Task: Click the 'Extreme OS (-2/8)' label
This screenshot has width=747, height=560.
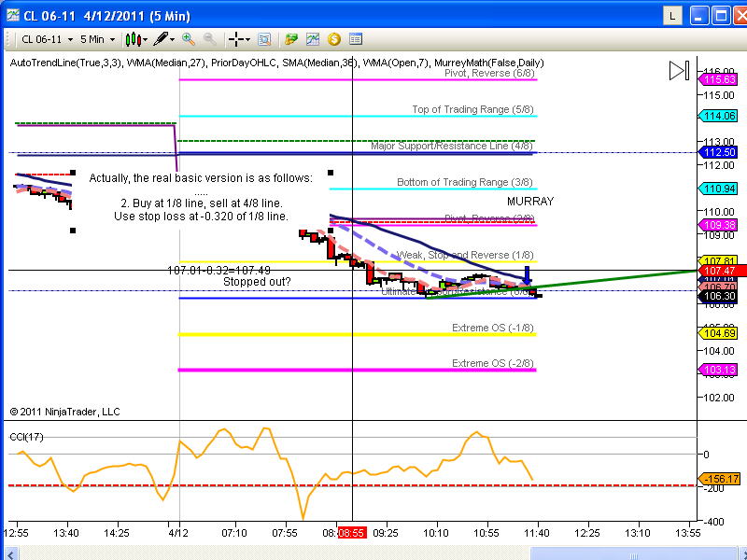Action: 493,363
